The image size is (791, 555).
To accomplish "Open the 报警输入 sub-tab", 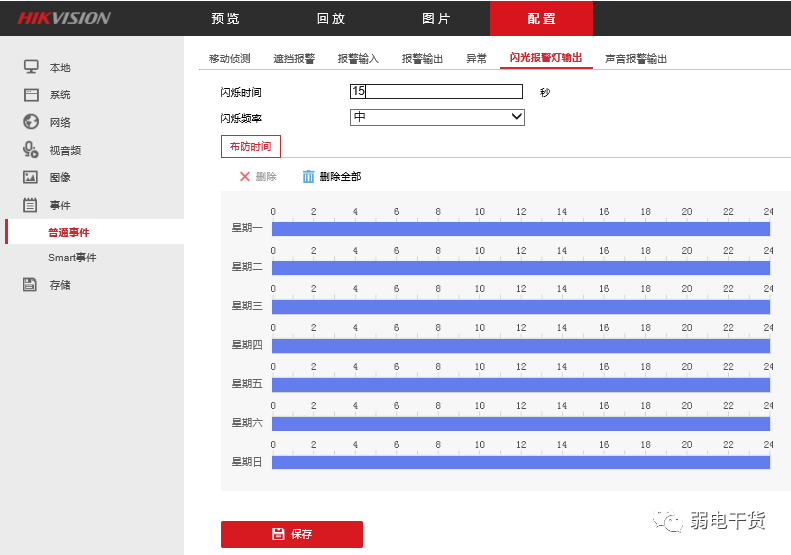I will [x=358, y=59].
